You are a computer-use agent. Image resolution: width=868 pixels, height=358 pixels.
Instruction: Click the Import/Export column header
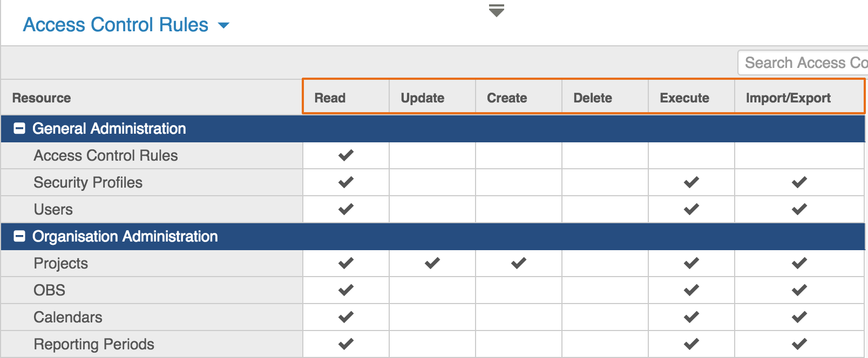(x=788, y=98)
